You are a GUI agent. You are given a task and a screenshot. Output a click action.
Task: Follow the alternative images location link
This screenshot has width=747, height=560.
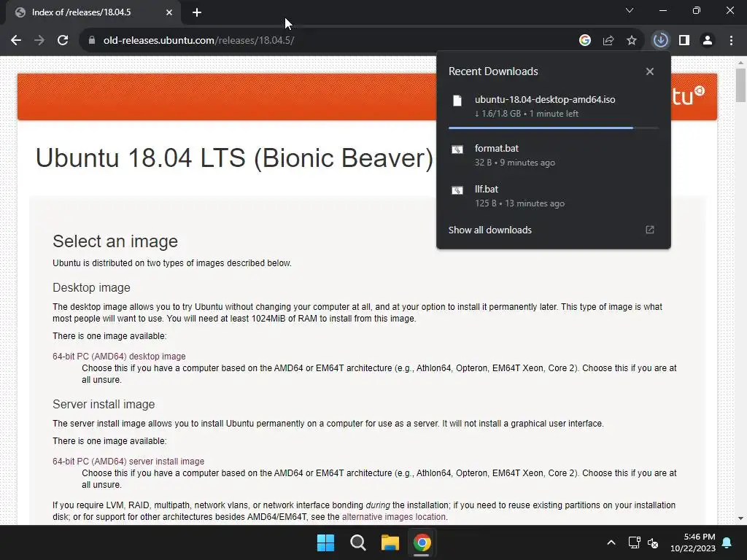click(x=393, y=517)
